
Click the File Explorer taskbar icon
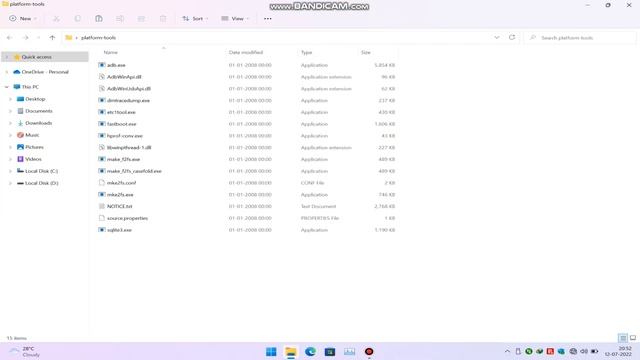[291, 351]
